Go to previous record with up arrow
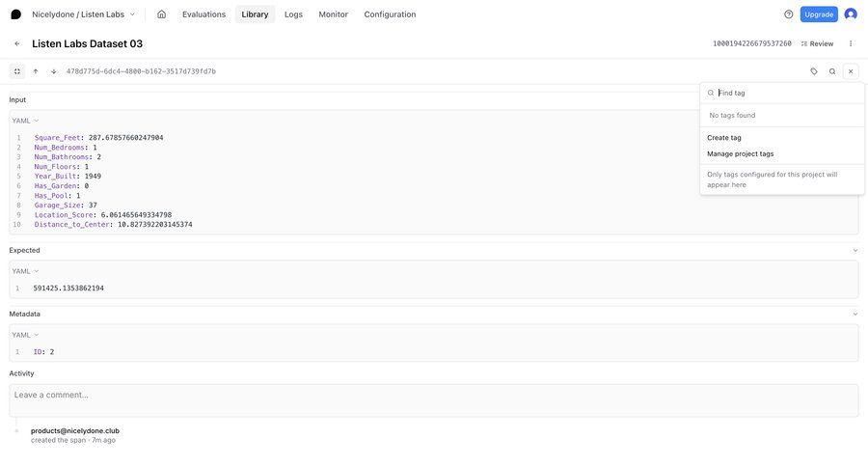The width and height of the screenshot is (868, 467). click(x=36, y=71)
